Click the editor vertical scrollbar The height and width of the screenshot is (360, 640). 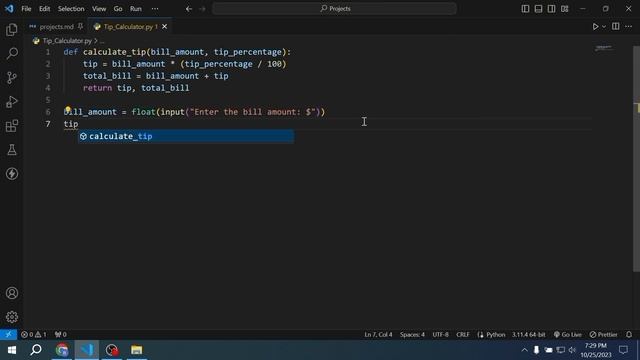(x=636, y=158)
